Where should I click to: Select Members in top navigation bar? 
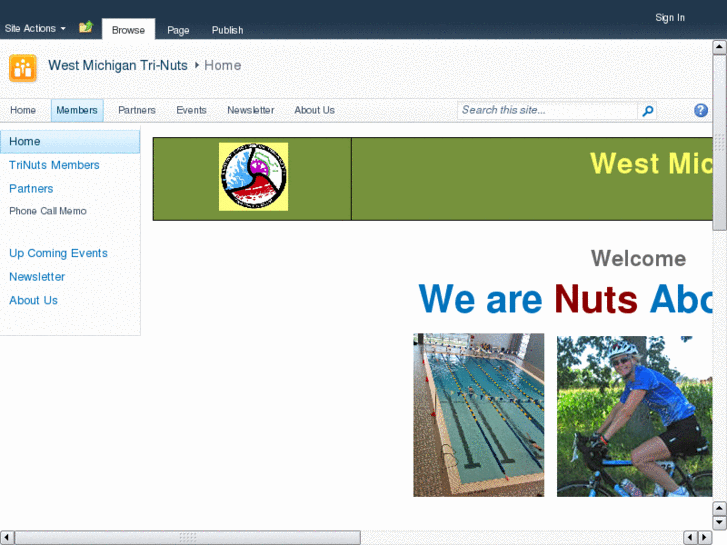77,110
